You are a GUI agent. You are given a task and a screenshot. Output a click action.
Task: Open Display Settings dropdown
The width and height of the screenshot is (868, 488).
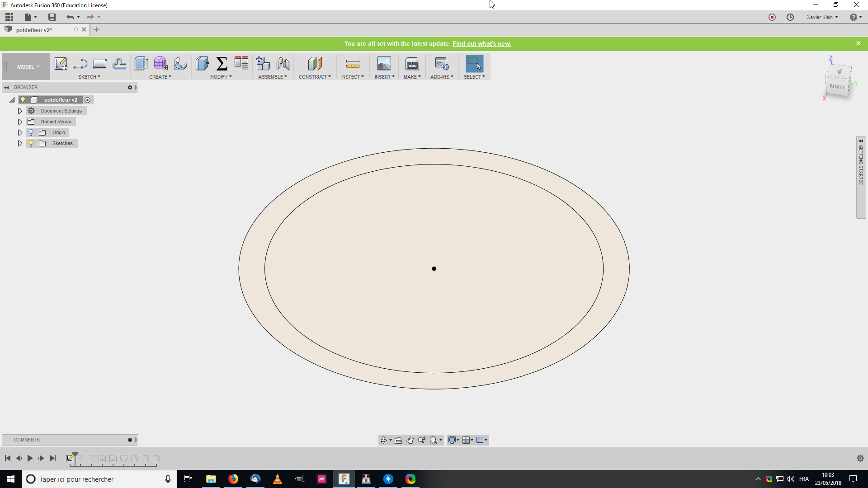tap(453, 440)
